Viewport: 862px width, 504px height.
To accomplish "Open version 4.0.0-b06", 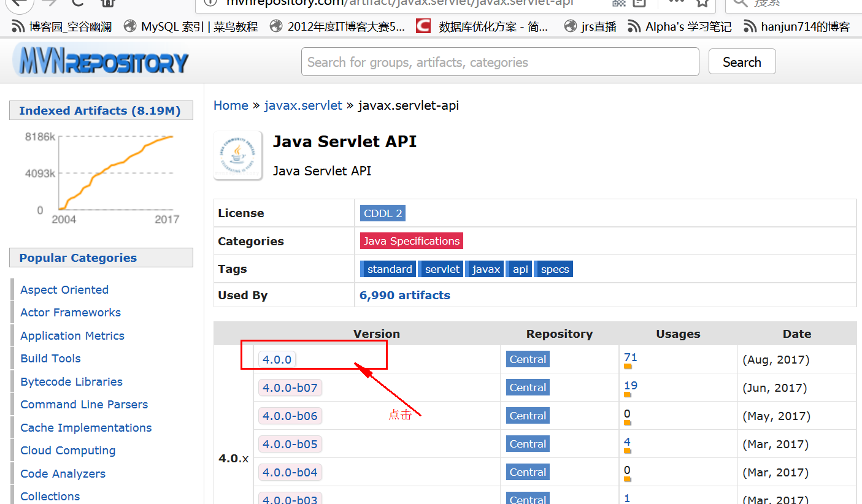I will coord(290,416).
